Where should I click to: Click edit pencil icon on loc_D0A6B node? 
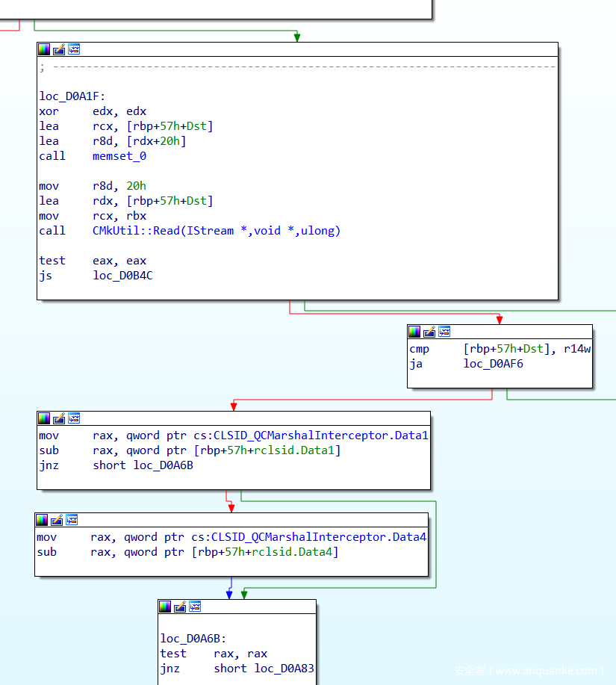[180, 607]
